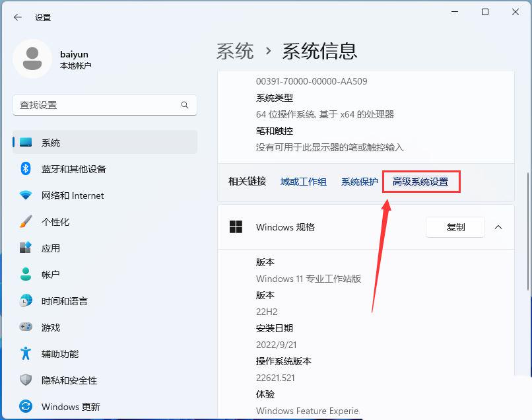Open the 应用 settings page
Image resolution: width=532 pixels, height=420 pixels.
(x=105, y=248)
